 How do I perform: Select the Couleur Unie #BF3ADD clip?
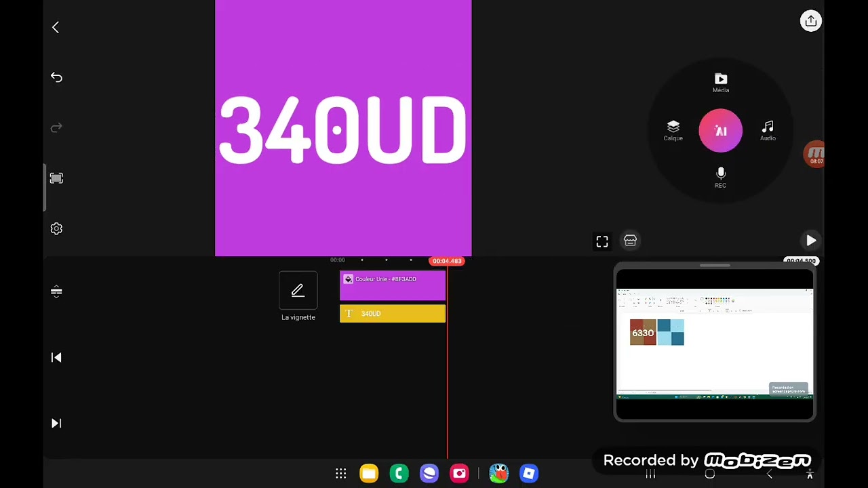pos(393,285)
